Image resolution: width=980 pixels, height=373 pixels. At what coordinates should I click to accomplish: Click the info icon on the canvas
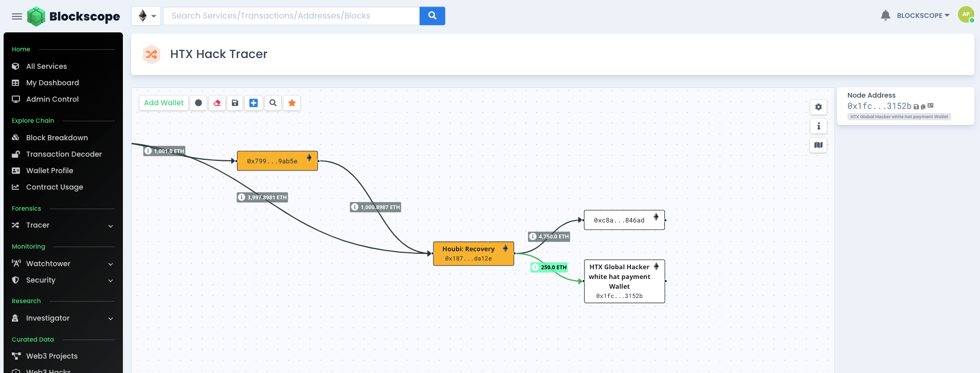819,126
